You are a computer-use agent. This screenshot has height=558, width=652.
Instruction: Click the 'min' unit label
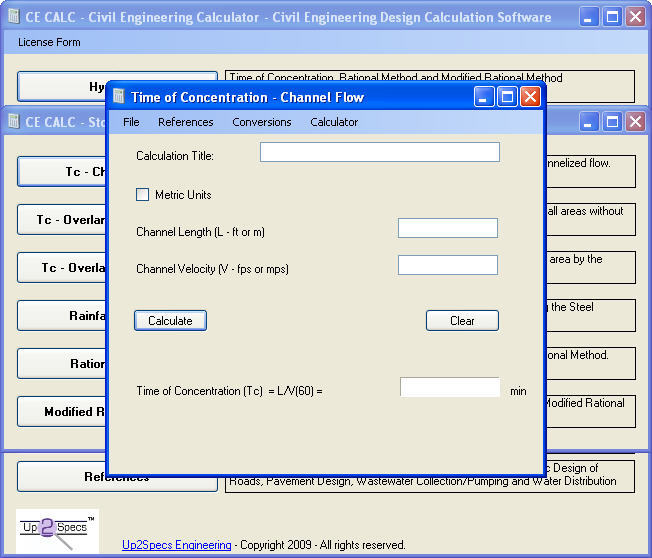pyautogui.click(x=518, y=391)
